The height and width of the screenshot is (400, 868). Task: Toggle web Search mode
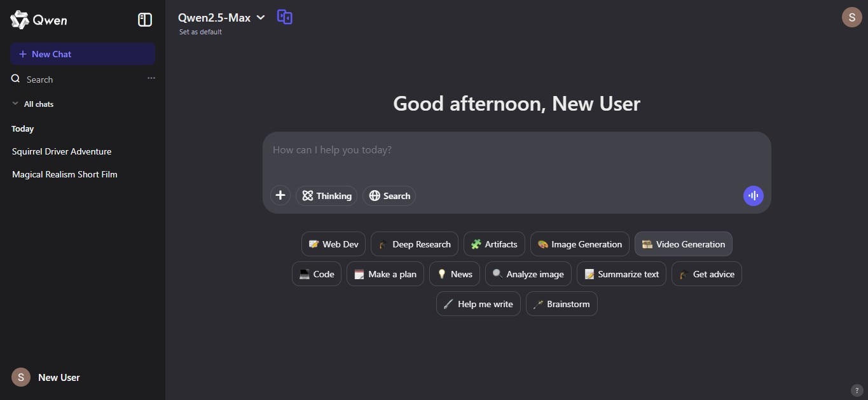pyautogui.click(x=389, y=196)
